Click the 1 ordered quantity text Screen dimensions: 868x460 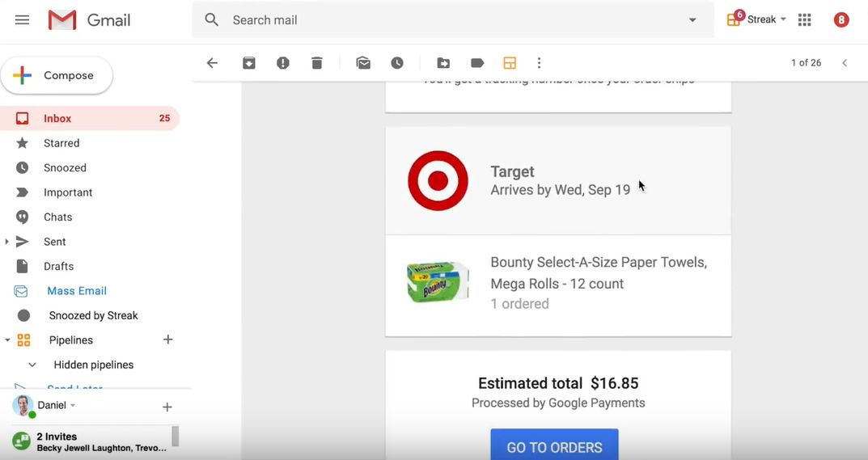[x=519, y=303]
